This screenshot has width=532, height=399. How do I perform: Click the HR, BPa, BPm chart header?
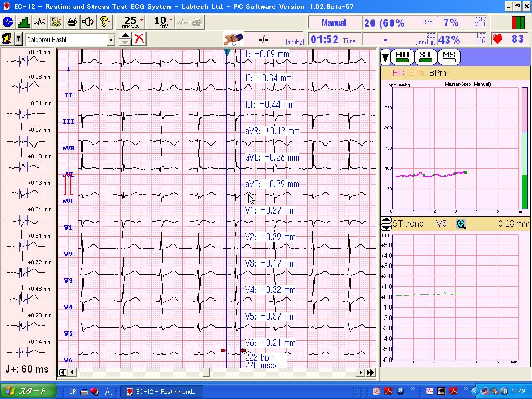pyautogui.click(x=455, y=73)
